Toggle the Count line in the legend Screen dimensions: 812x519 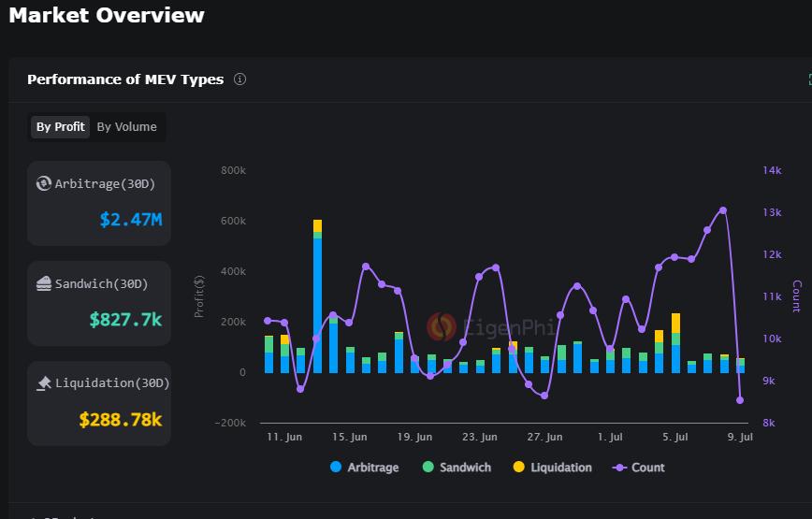[638, 468]
